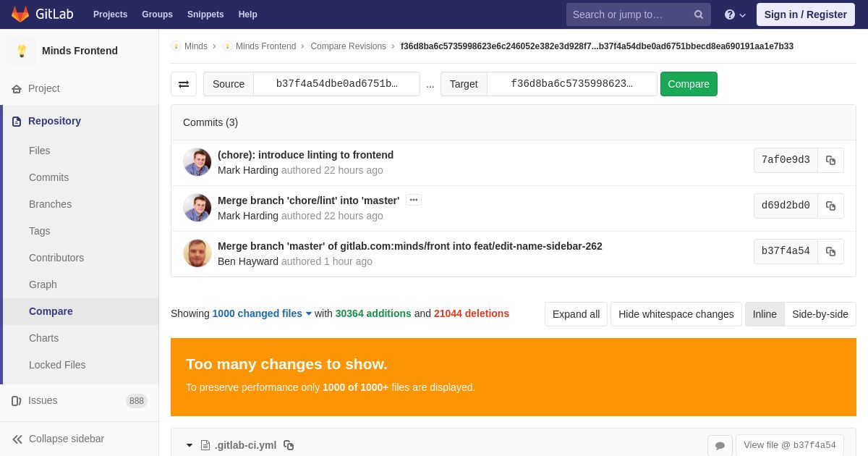Hide whitespace changes in diff
This screenshot has width=868, height=456.
(x=676, y=314)
